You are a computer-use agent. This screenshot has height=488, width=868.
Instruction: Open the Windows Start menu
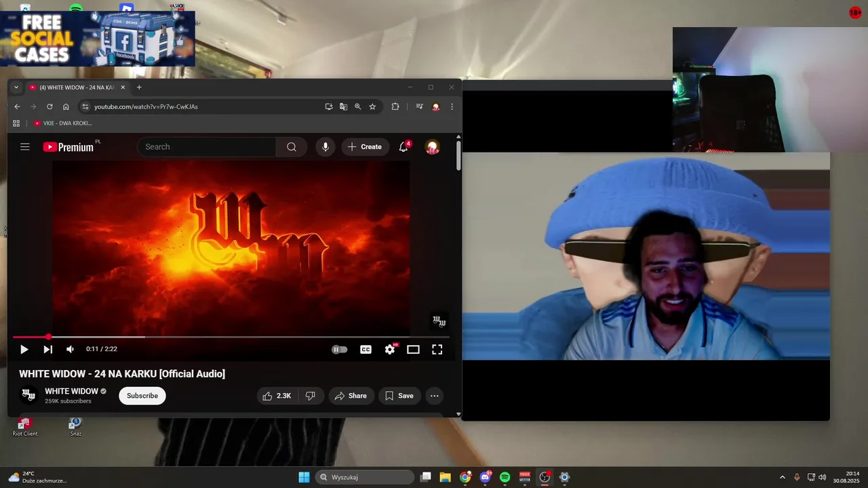[x=304, y=477]
